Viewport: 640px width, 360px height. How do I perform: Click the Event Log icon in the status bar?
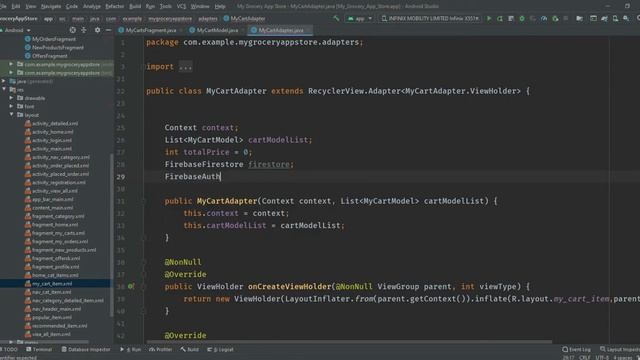565,349
